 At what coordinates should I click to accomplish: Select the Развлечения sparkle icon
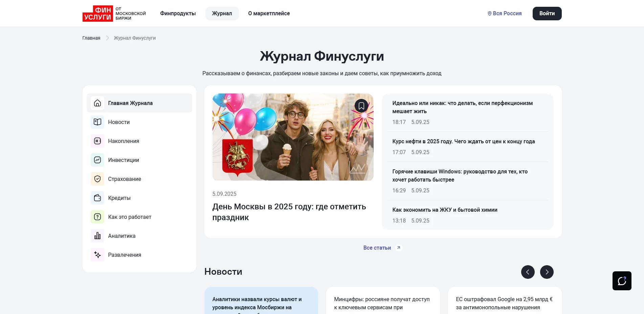click(97, 255)
